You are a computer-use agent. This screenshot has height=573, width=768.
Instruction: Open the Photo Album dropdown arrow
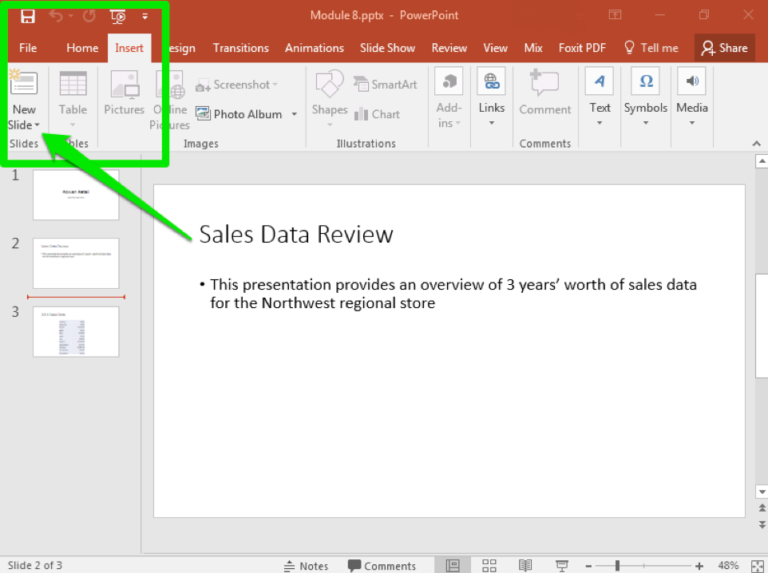click(294, 114)
